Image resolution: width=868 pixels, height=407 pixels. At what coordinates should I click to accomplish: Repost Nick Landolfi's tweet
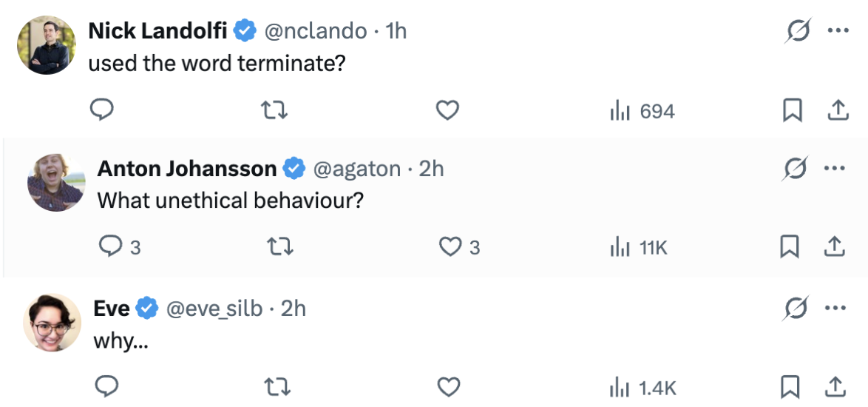coord(275,110)
